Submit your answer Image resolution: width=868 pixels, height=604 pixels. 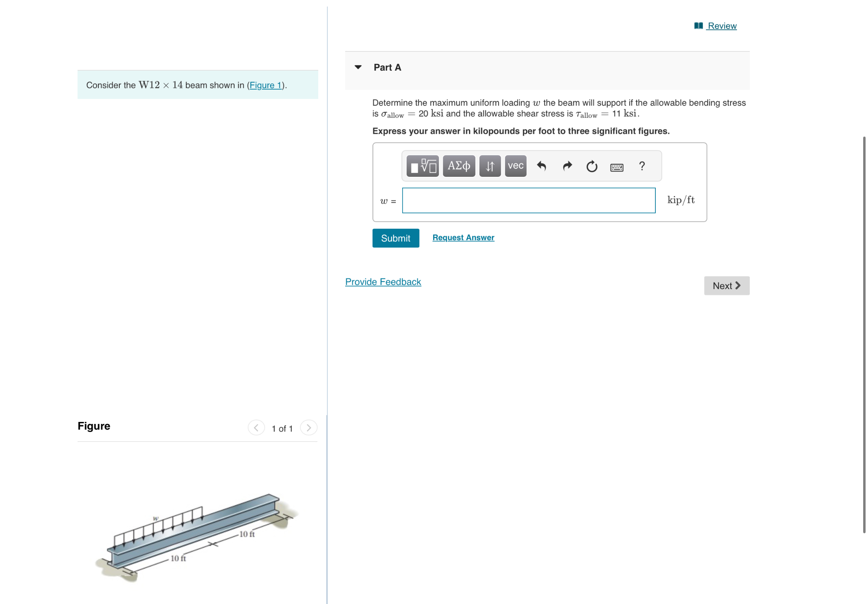point(395,238)
